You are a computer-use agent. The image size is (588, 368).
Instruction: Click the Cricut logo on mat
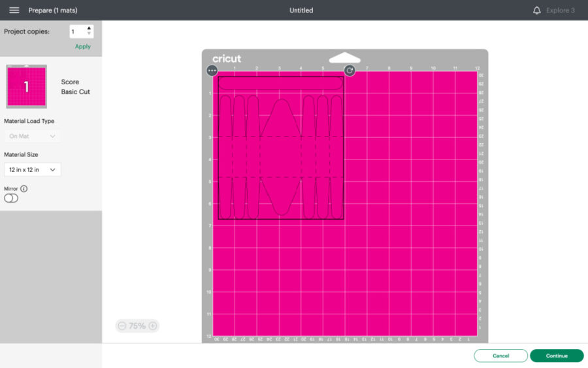click(x=227, y=59)
